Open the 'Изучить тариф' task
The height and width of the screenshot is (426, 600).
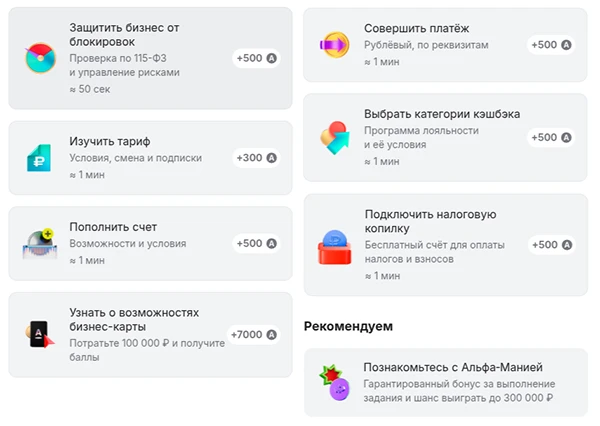pos(110,141)
